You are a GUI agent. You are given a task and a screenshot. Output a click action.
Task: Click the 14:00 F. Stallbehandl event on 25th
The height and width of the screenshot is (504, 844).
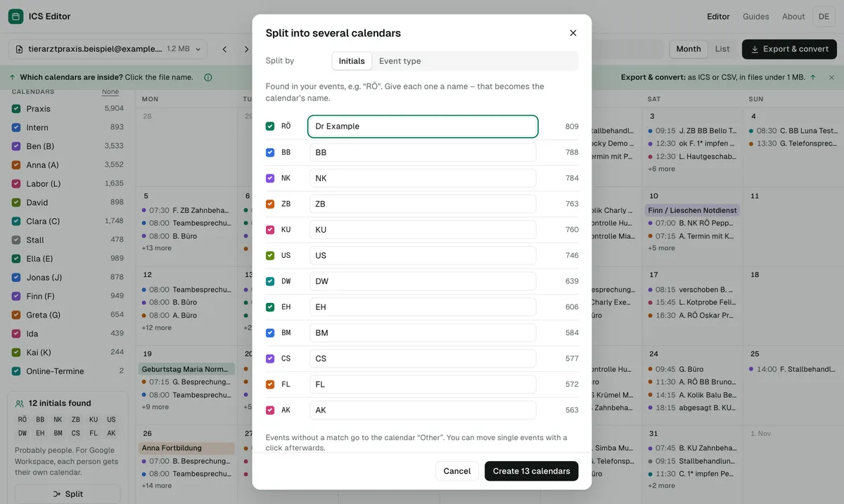coord(793,369)
